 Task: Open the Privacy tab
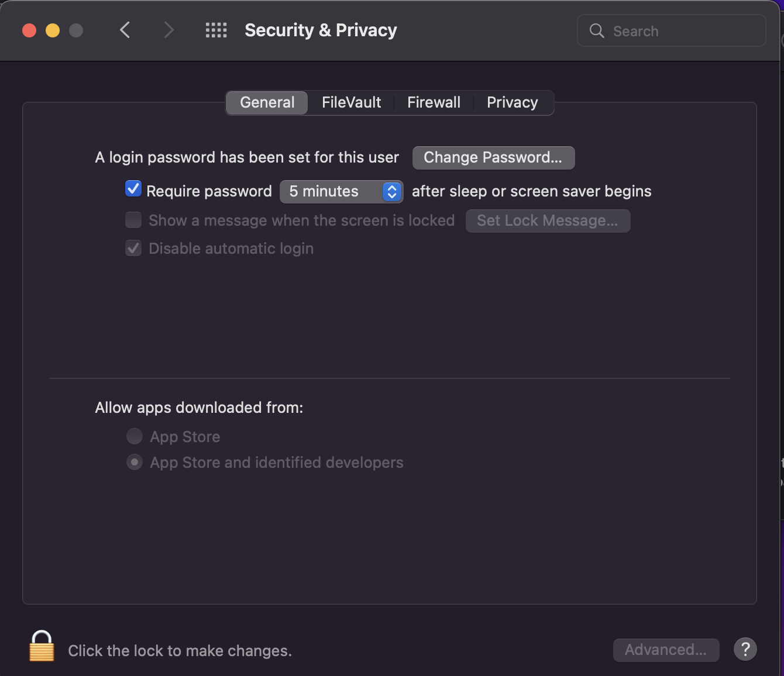(512, 102)
